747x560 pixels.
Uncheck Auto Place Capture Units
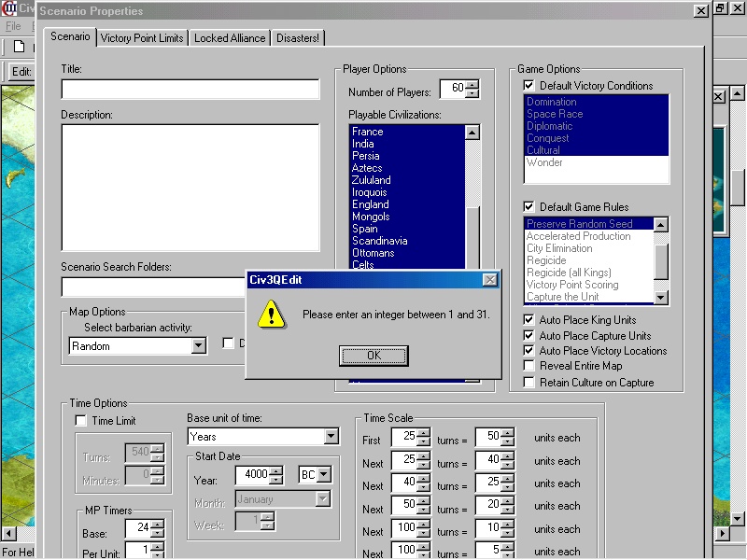pyautogui.click(x=529, y=335)
